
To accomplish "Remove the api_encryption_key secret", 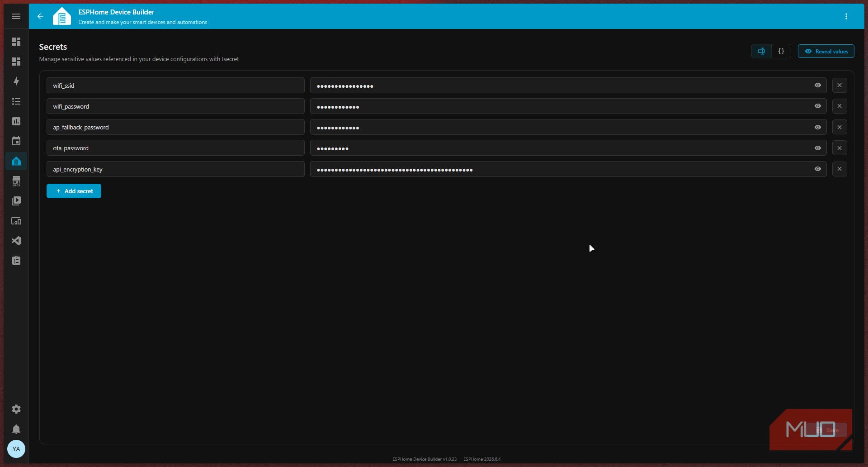I will coord(840,169).
